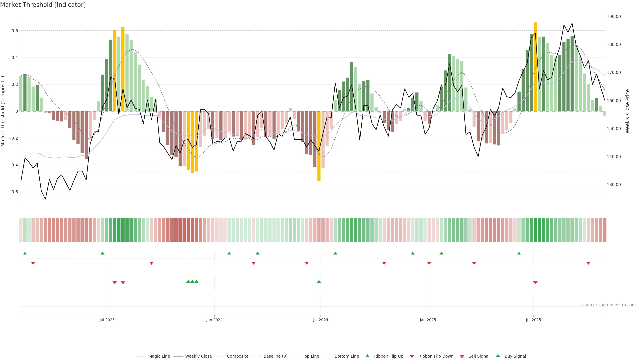Screen dimensions: 644x362
Task: Toggle the Composite line legend entry
Action: pyautogui.click(x=237, y=356)
